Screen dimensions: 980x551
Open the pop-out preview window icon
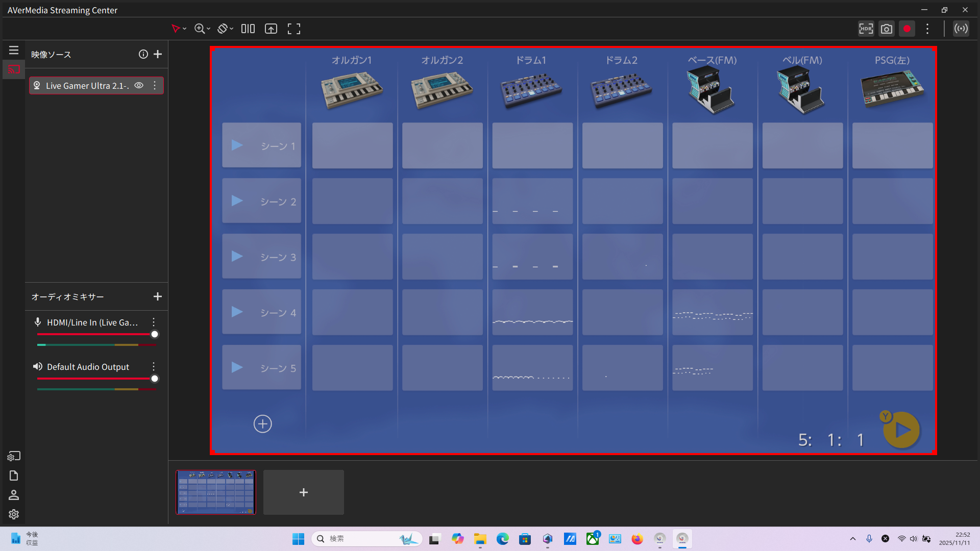tap(271, 29)
